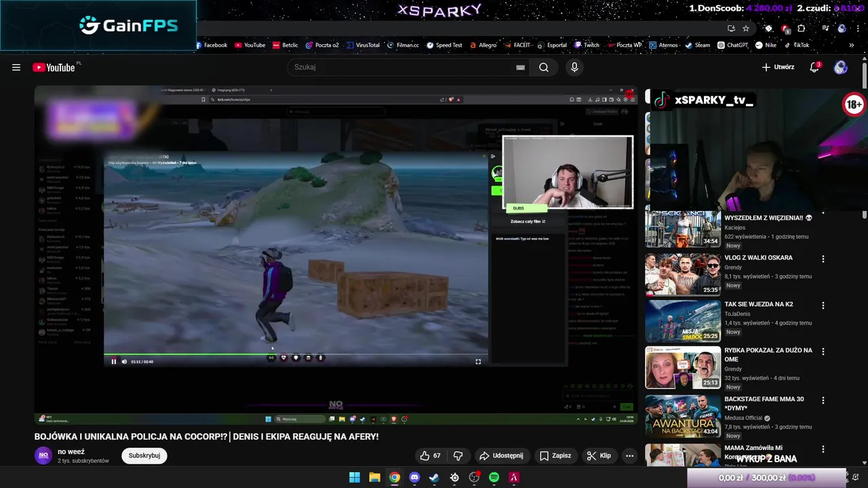Open VLOG Z WALKI OSKARA thumbnail
The height and width of the screenshot is (488, 868).
coord(683,274)
